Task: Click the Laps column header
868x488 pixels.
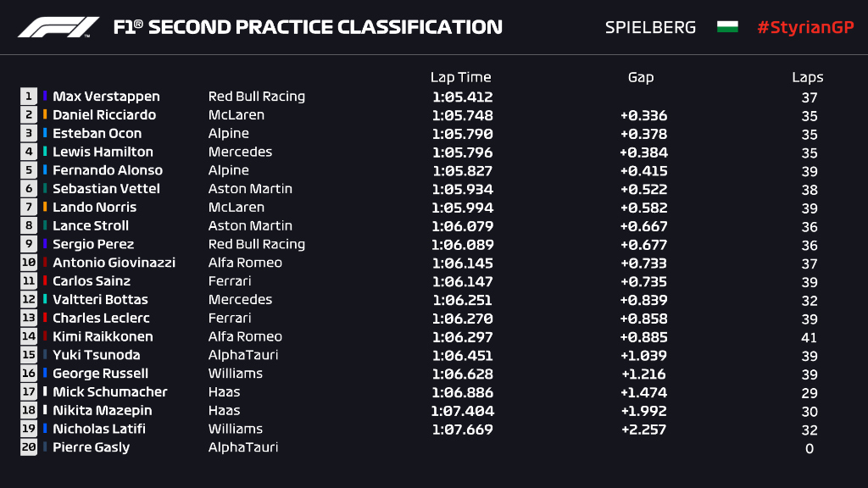Action: click(x=808, y=77)
